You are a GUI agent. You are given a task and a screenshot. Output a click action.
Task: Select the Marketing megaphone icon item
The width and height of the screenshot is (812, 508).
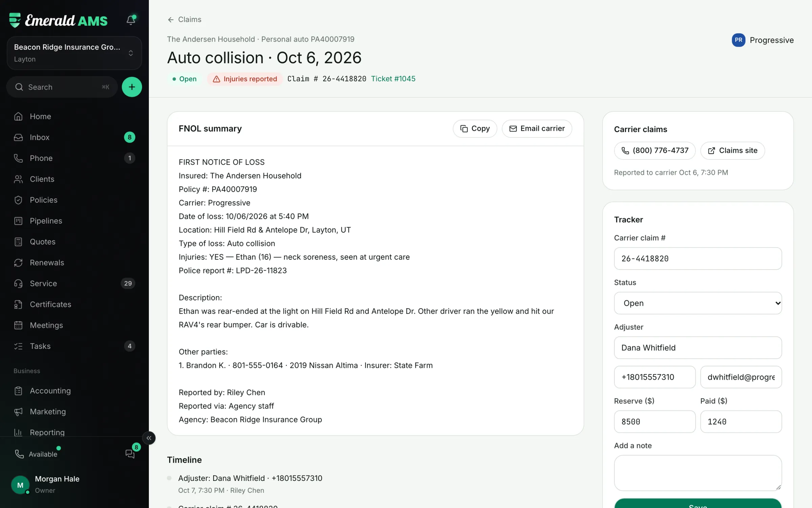click(x=74, y=411)
